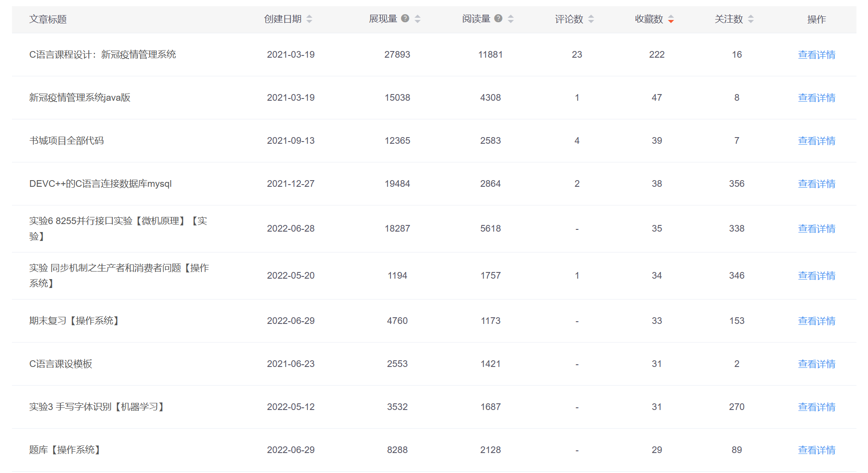Click 操作 column header
This screenshot has width=868, height=473.
(817, 19)
